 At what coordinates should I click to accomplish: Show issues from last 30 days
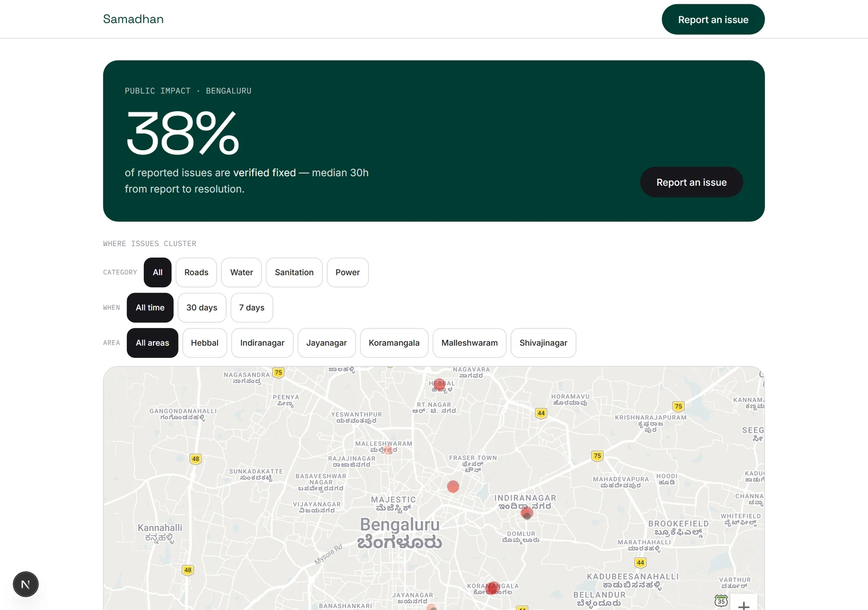pyautogui.click(x=202, y=307)
